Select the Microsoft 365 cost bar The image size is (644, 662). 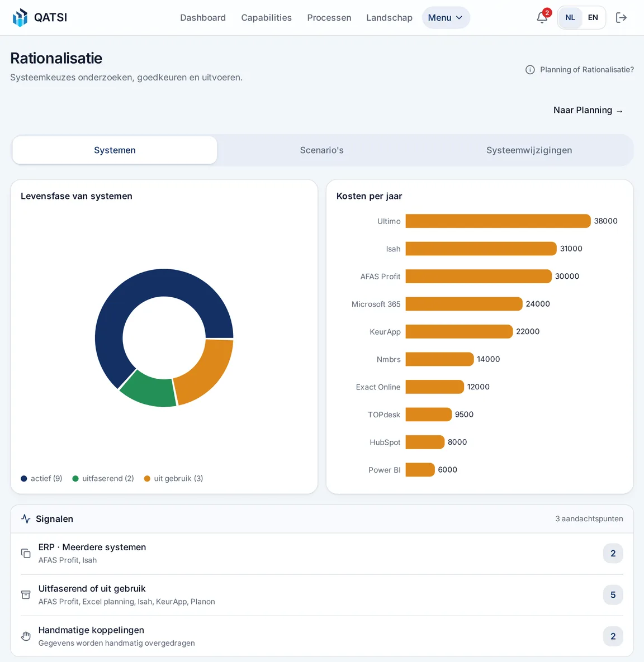[464, 304]
